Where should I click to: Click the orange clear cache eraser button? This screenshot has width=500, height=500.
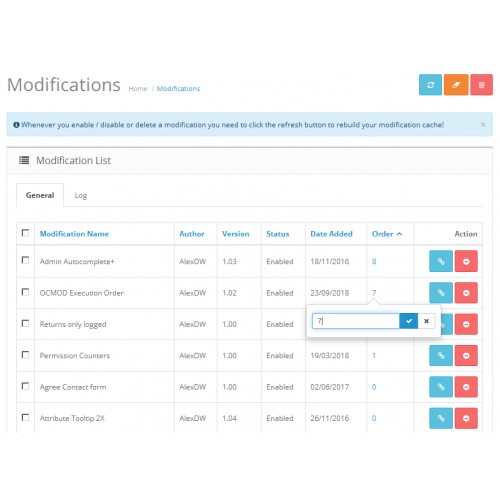pos(456,85)
